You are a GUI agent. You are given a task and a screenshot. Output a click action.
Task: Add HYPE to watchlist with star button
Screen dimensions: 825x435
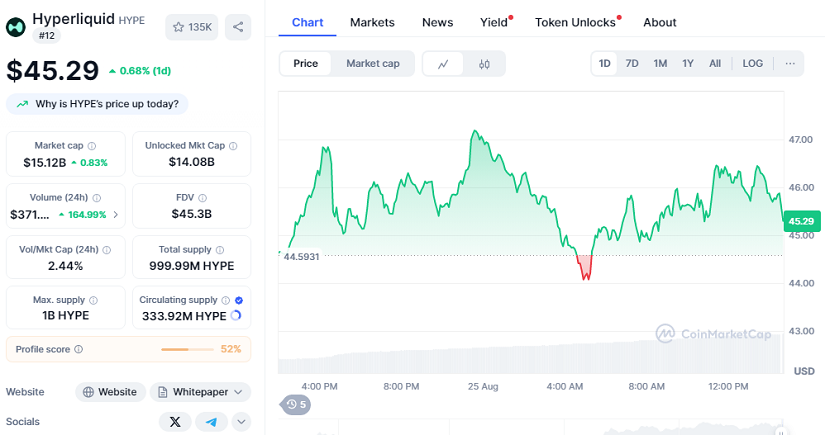[192, 27]
